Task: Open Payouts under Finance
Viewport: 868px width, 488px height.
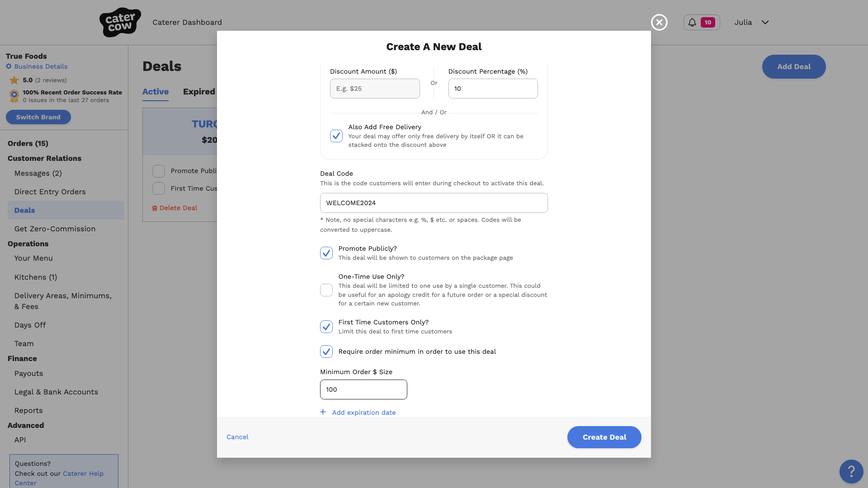Action: pos(28,374)
